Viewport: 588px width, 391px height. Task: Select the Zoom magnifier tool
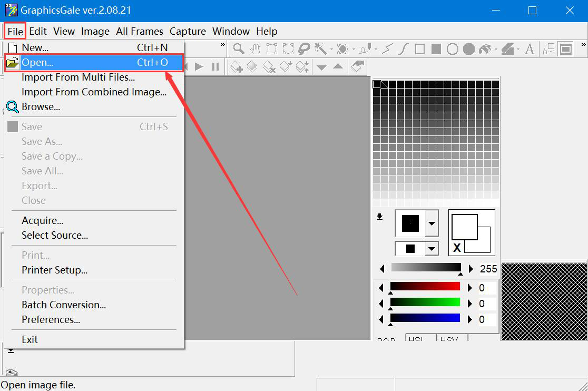239,49
